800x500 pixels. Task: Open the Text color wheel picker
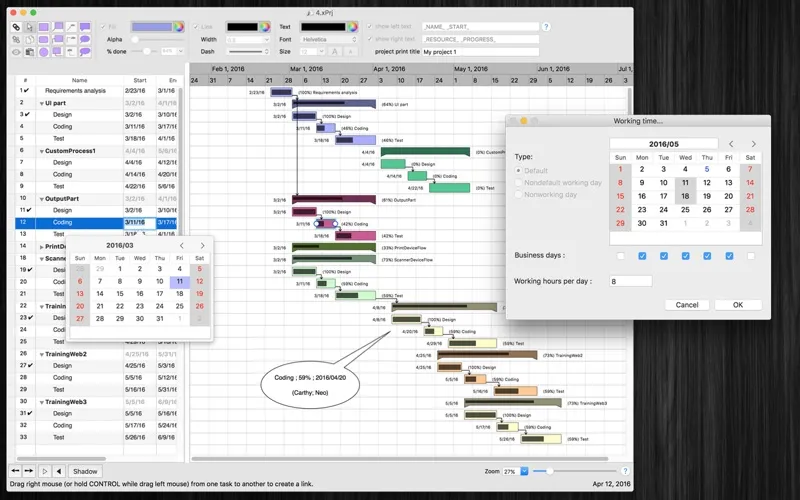pyautogui.click(x=353, y=27)
